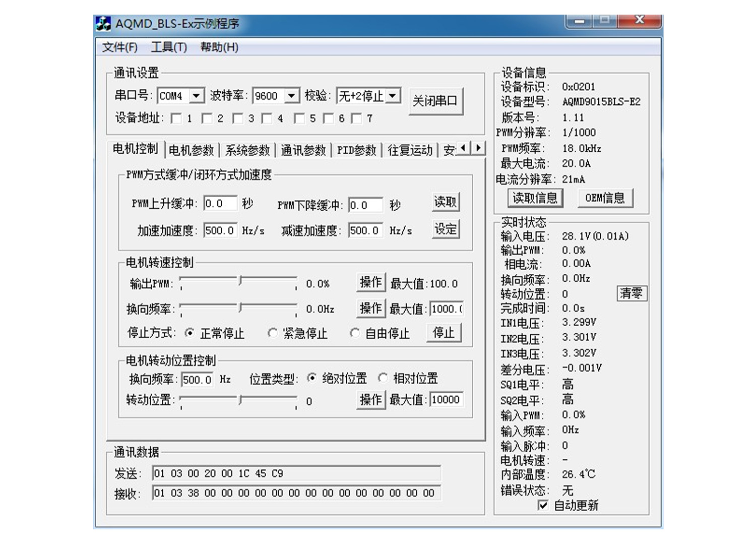Click 操作 button in the 换向频率 slider row
This screenshot has width=756, height=550.
click(x=370, y=308)
